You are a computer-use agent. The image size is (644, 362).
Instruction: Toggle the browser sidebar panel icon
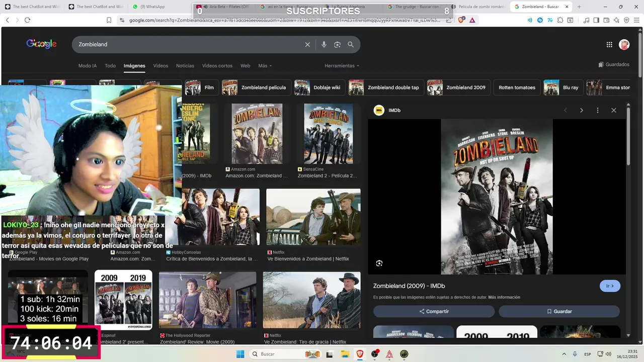coord(596,20)
